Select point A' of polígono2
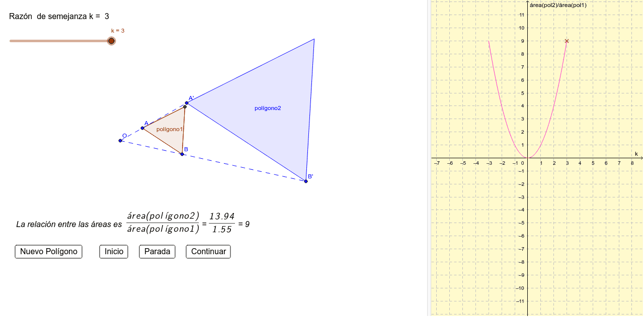Viewport: 644px width, 317px height. point(187,103)
